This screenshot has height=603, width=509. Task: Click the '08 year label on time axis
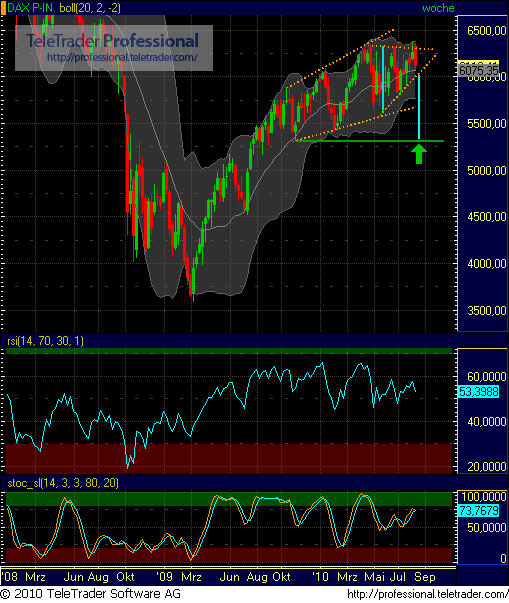click(x=9, y=577)
